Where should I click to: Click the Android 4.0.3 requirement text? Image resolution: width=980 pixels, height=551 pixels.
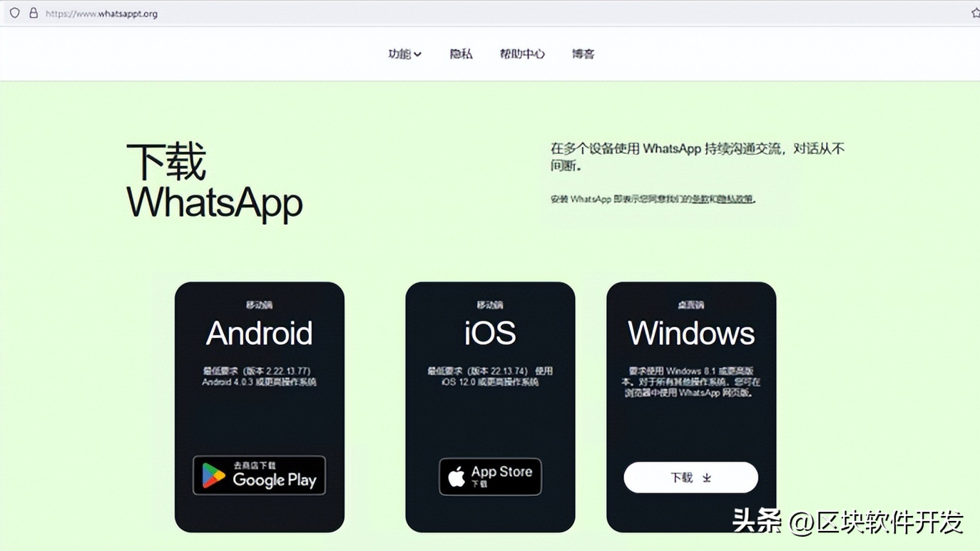pos(259,376)
